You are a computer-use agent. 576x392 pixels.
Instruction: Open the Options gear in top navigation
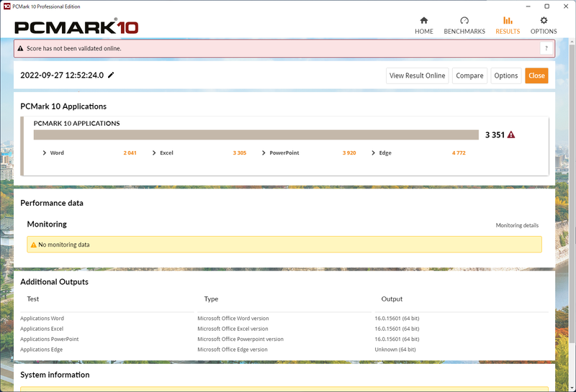click(x=544, y=25)
